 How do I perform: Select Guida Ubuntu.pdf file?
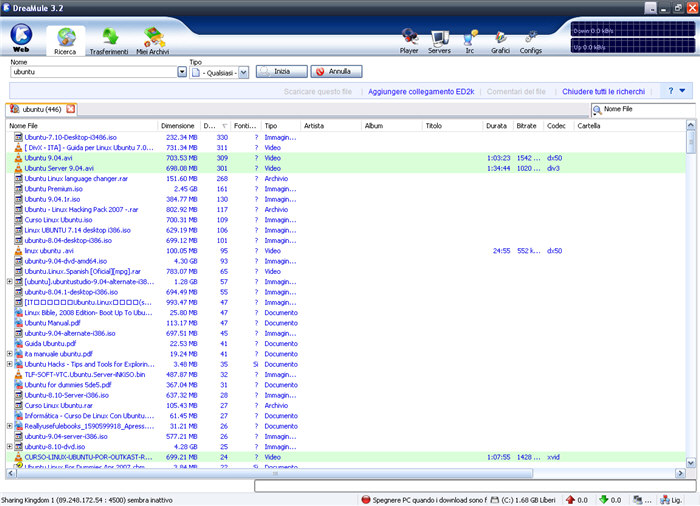(50, 343)
